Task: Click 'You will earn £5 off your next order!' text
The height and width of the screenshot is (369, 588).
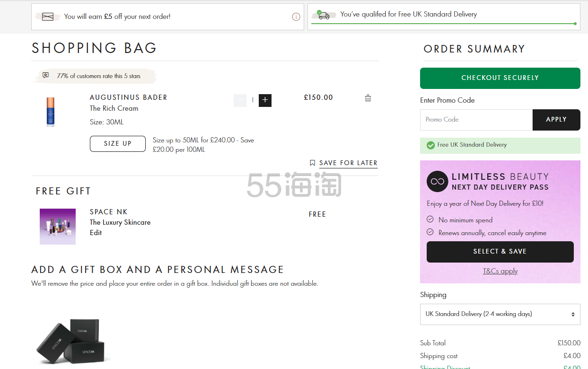Action: pyautogui.click(x=117, y=17)
